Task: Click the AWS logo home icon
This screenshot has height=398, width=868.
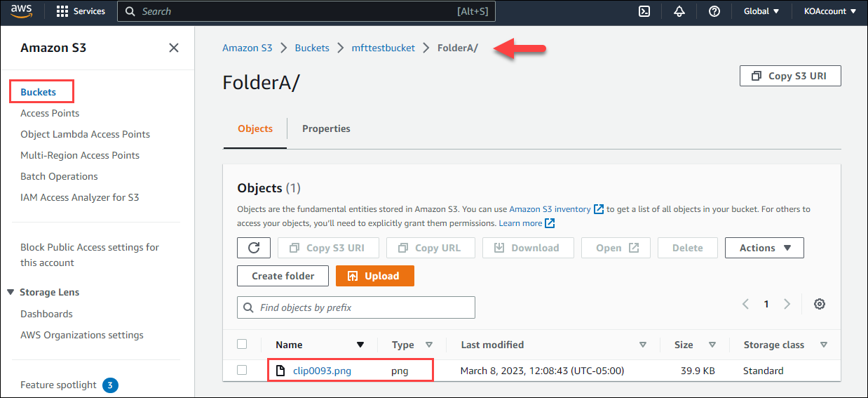Action: [x=22, y=11]
